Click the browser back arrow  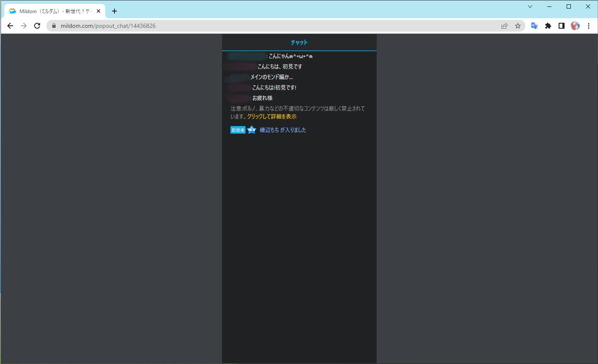coord(10,26)
